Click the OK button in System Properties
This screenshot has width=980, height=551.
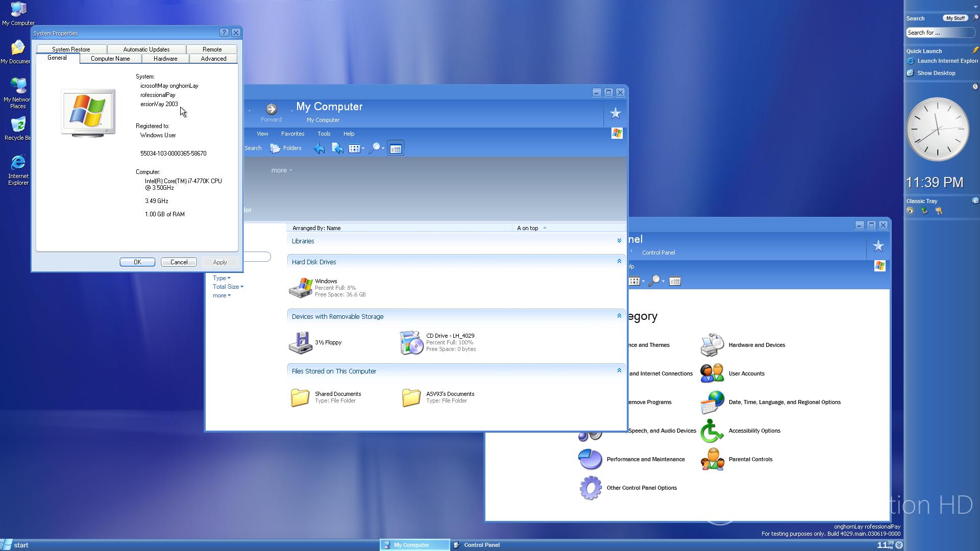point(137,262)
